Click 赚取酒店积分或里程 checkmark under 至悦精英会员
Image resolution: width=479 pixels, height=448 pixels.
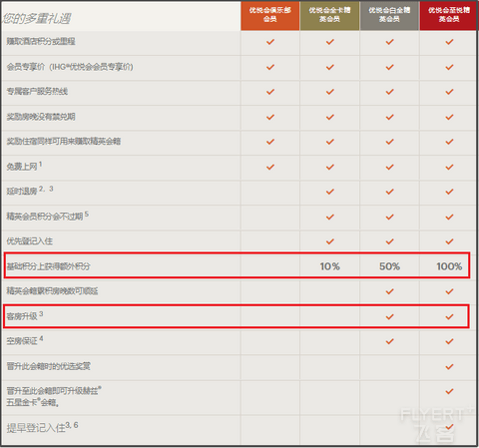pyautogui.click(x=449, y=42)
